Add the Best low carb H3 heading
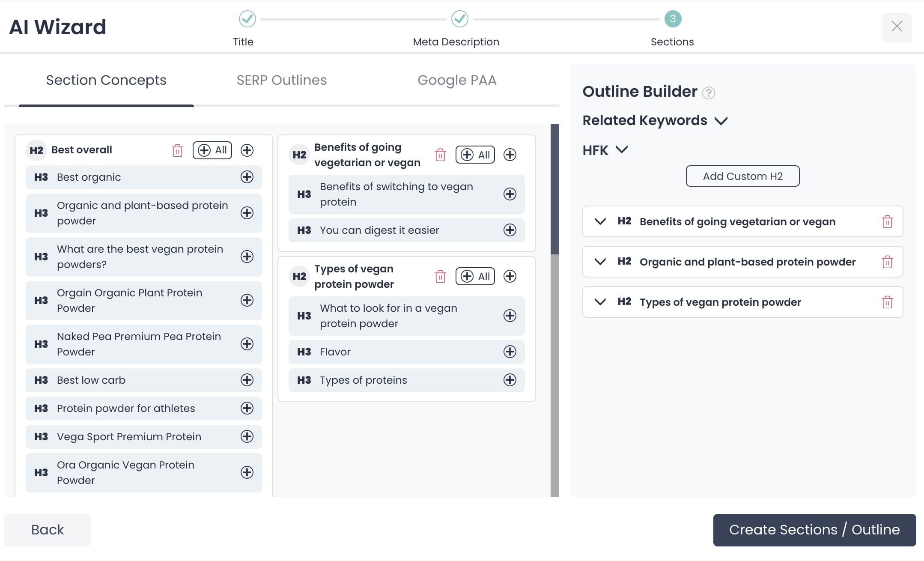 [x=247, y=380]
